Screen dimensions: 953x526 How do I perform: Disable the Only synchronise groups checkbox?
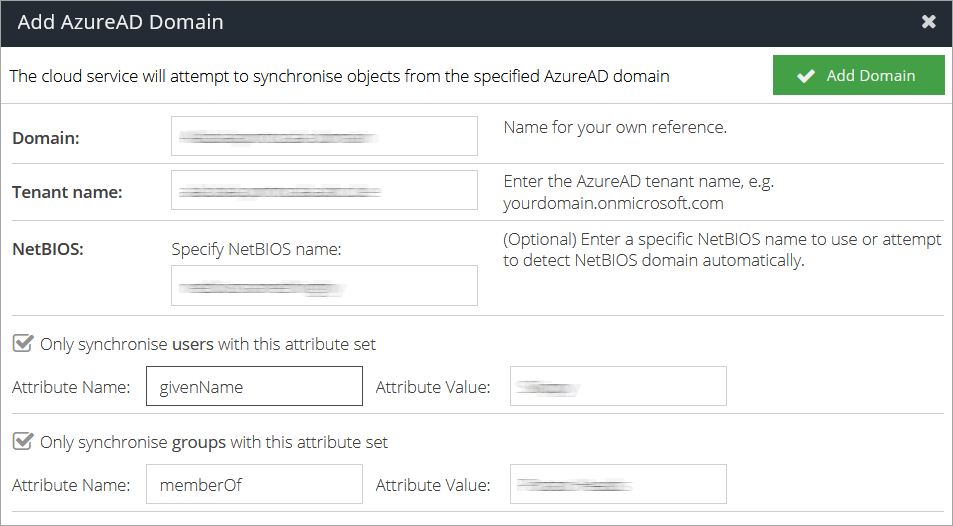click(x=22, y=442)
